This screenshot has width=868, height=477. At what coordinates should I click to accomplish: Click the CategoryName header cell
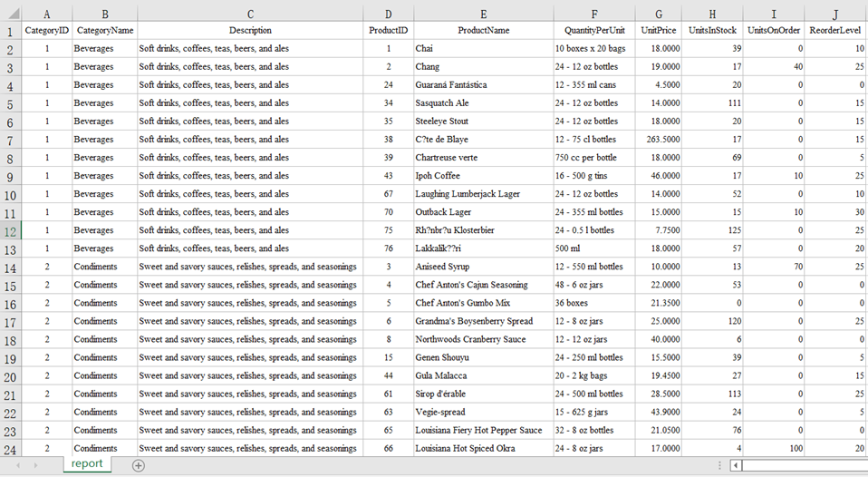104,30
